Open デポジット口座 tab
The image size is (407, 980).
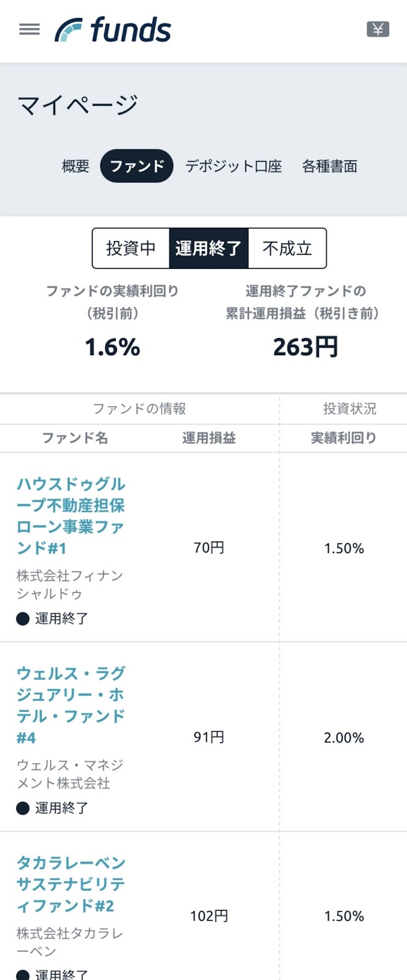pos(233,166)
